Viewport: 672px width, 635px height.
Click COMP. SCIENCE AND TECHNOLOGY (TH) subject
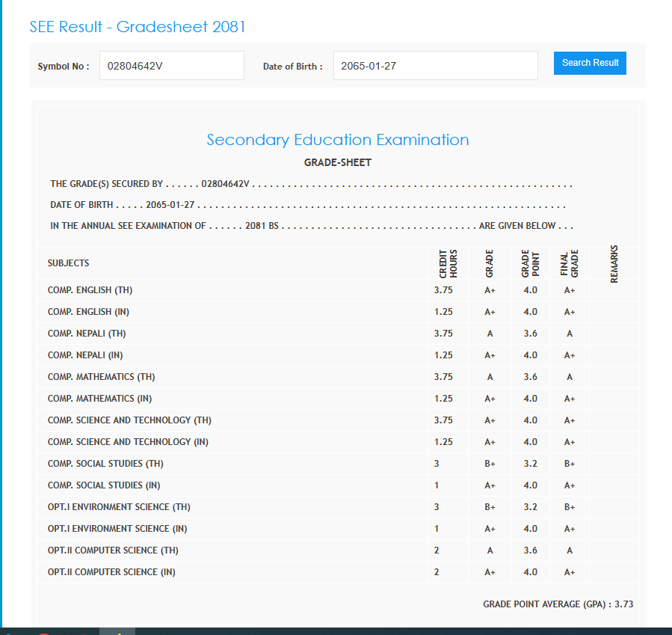point(130,420)
